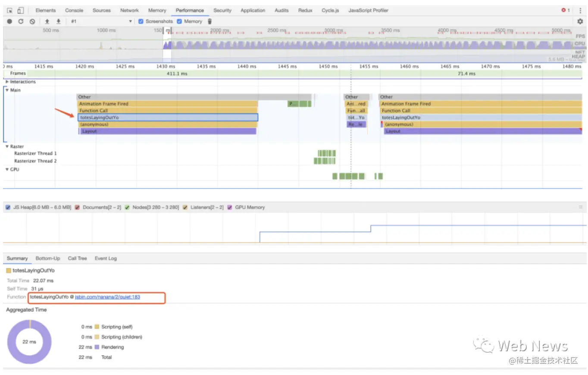Click the 3500 ms mark in overview
This screenshot has height=375, width=588.
(391, 30)
